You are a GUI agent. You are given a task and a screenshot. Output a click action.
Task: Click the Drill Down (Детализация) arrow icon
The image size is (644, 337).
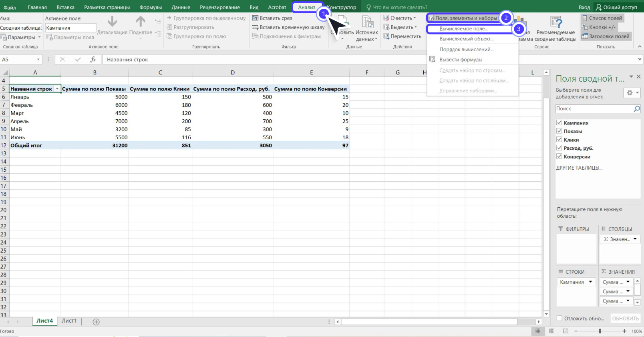(x=113, y=21)
